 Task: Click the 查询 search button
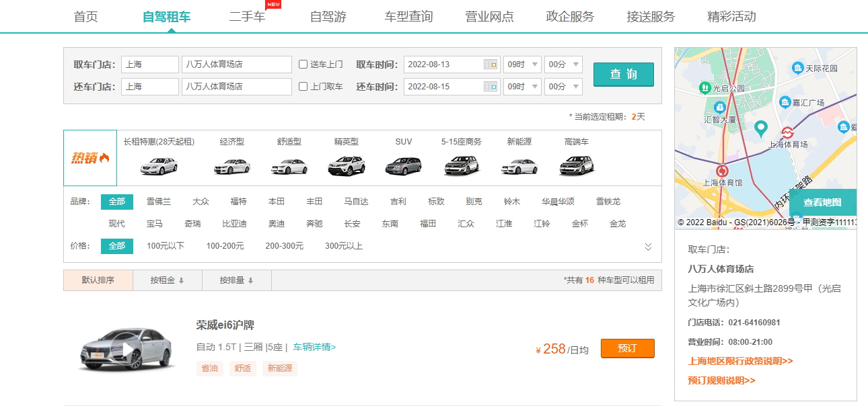pos(624,75)
